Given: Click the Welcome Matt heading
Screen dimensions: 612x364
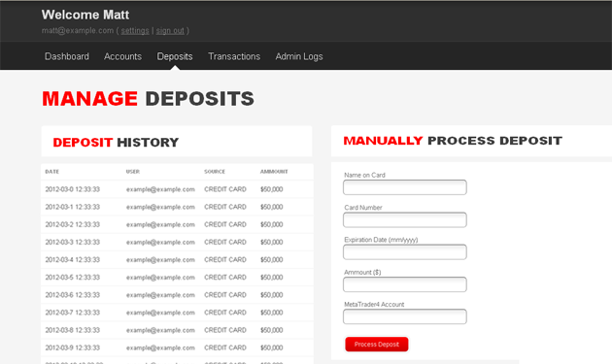Looking at the screenshot, I should click(85, 15).
